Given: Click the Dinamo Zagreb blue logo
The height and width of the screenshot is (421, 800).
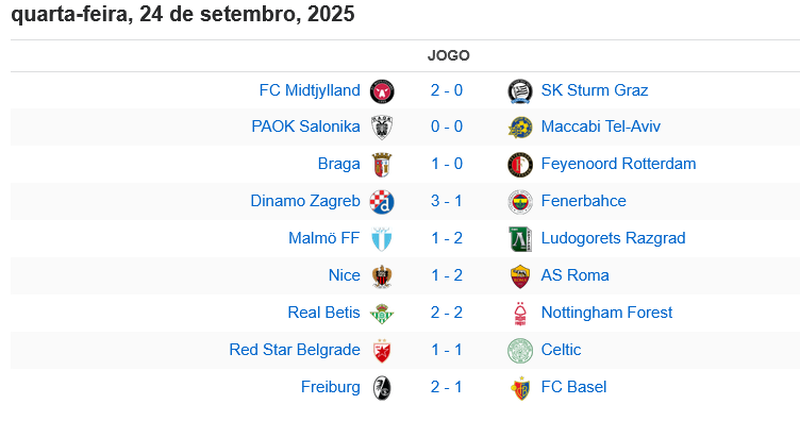Looking at the screenshot, I should click(x=382, y=202).
